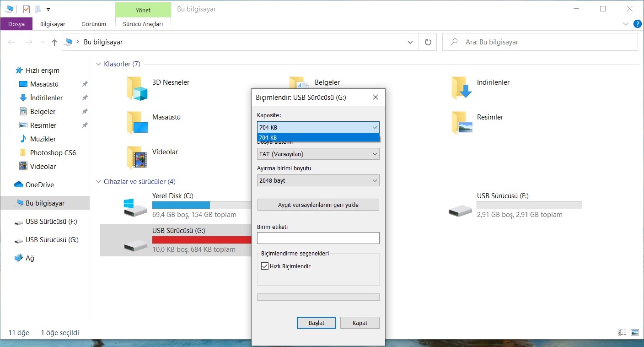Select USB Sürücüsü (F:) drive in devices list

pos(460,210)
